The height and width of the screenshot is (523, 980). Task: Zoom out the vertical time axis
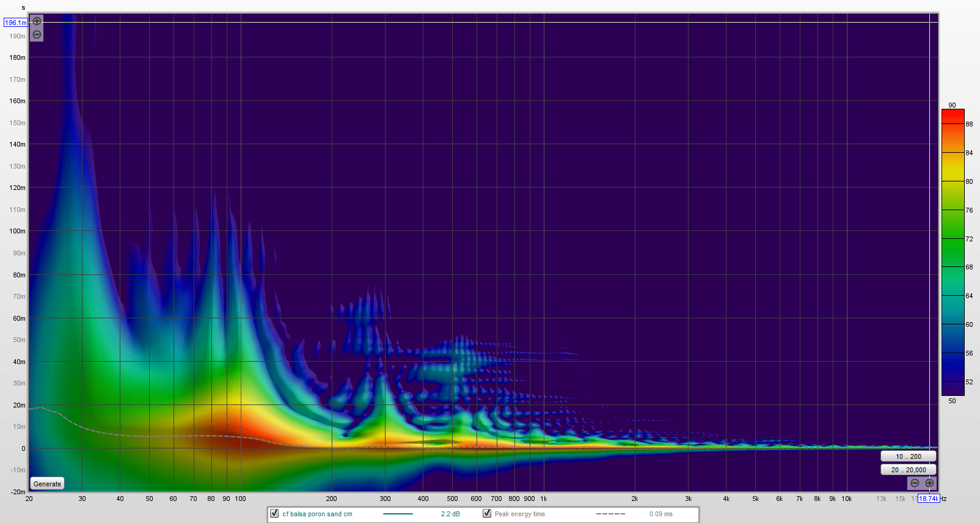[37, 35]
